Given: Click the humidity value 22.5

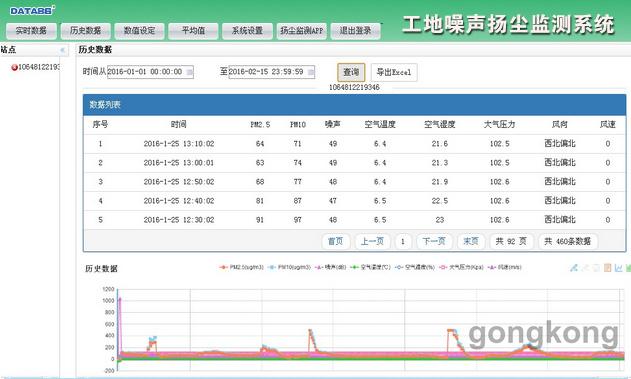Looking at the screenshot, I should (x=440, y=201).
